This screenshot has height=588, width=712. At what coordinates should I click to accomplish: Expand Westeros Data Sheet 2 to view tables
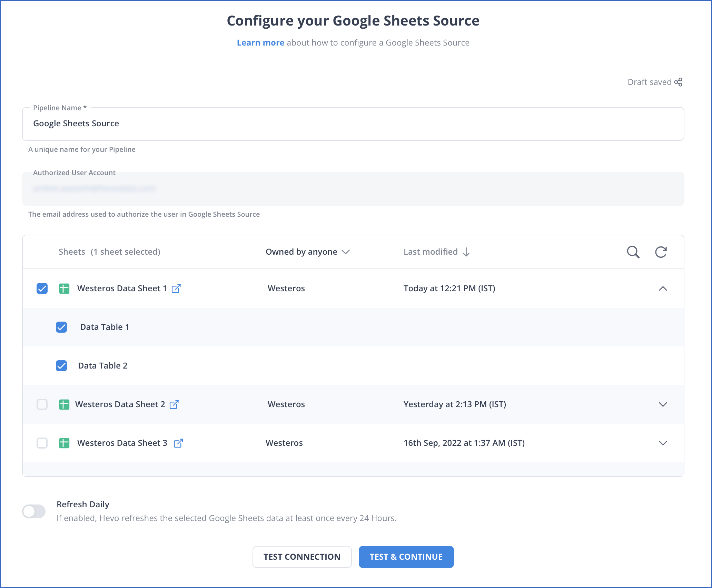pyautogui.click(x=663, y=404)
